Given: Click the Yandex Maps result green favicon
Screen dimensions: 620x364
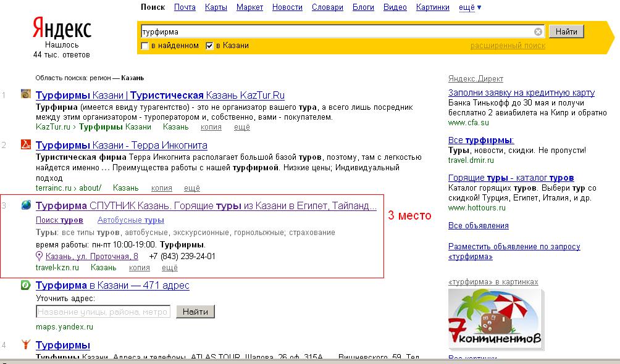Looking at the screenshot, I should [26, 284].
